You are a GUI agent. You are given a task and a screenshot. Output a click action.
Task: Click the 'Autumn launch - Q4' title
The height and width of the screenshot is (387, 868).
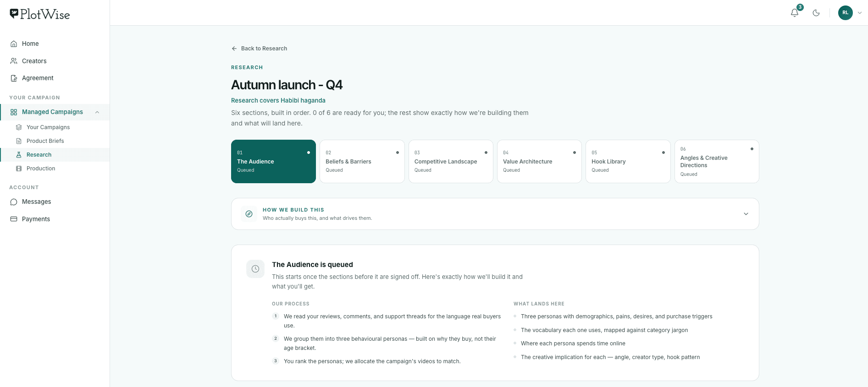tap(287, 85)
